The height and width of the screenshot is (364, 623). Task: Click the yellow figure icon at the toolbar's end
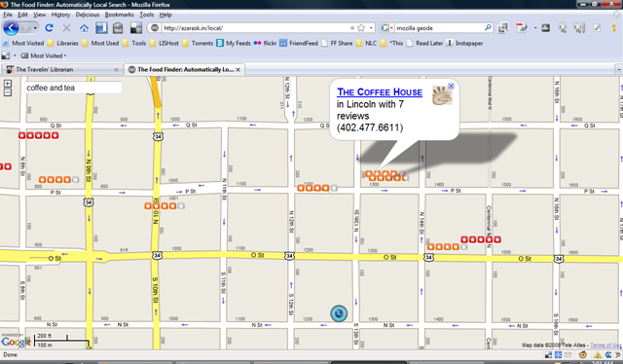click(x=614, y=28)
